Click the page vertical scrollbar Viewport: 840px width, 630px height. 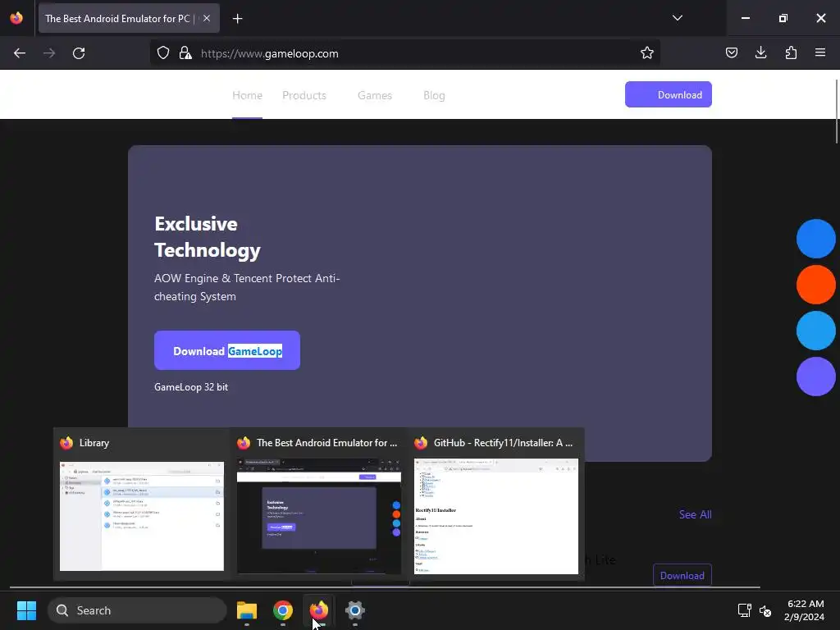point(837,111)
